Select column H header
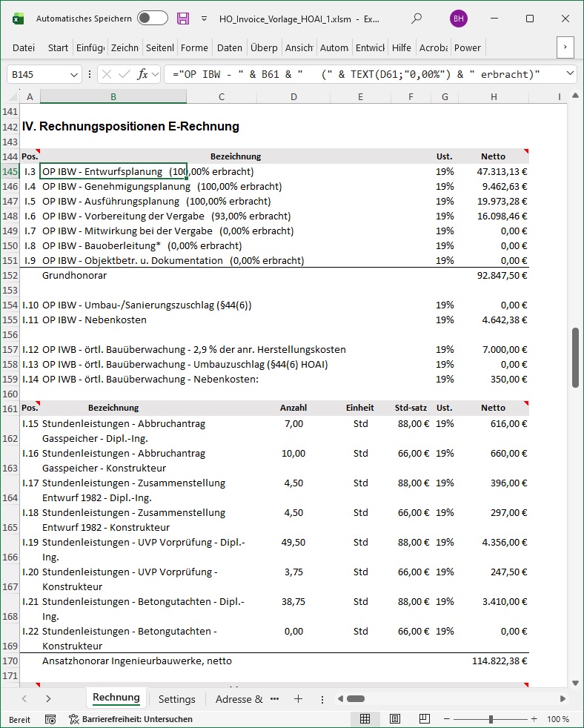The width and height of the screenshot is (584, 728). [x=494, y=96]
